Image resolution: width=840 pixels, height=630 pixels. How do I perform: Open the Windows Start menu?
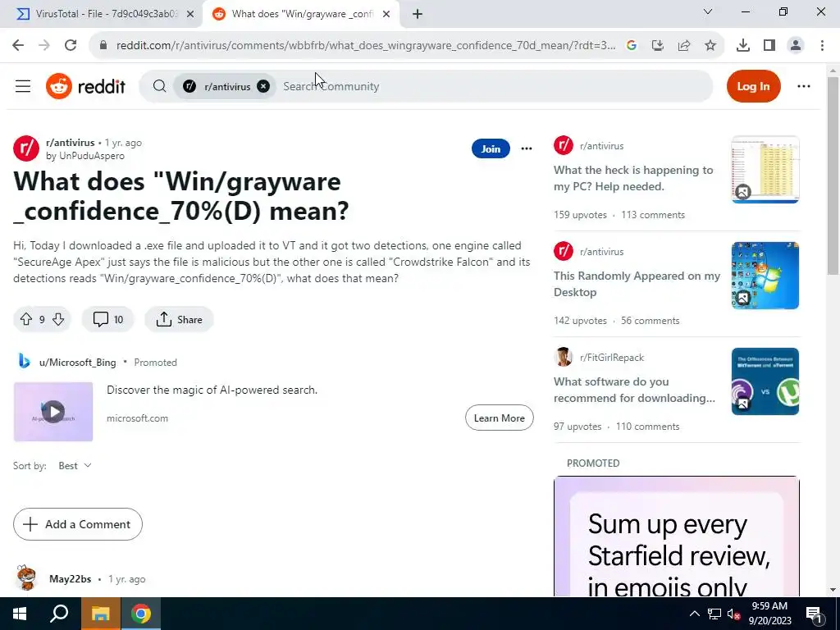point(20,614)
